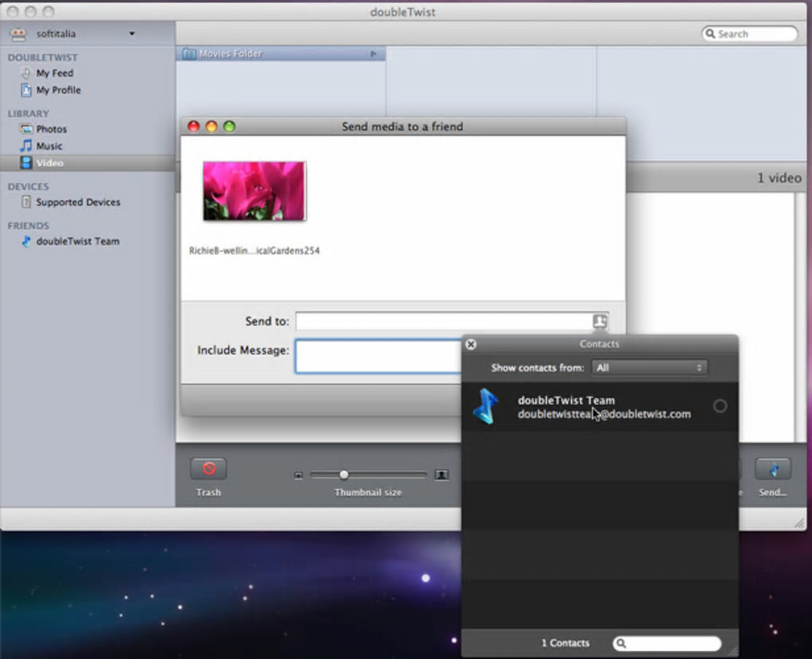Viewport: 812px width, 659px height.
Task: Click the 1 video count label
Action: pyautogui.click(x=779, y=178)
